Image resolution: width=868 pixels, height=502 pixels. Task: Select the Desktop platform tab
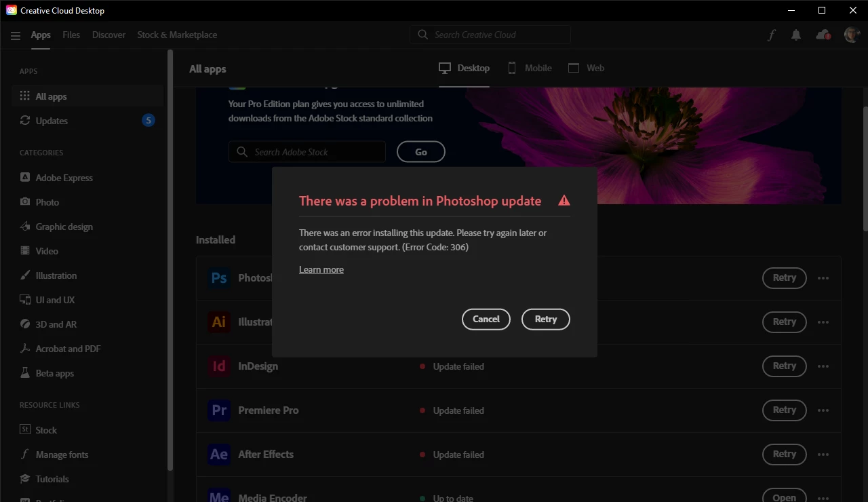pos(464,68)
